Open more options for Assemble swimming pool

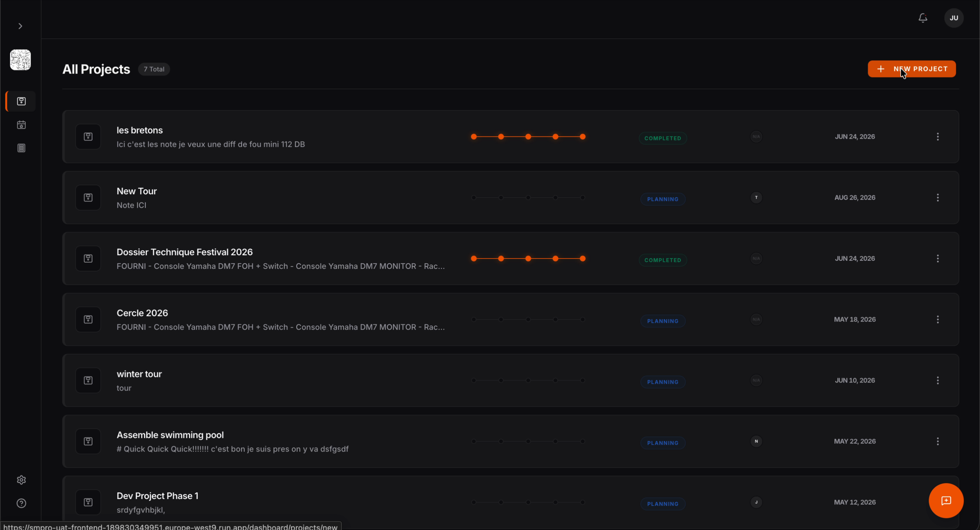pyautogui.click(x=938, y=441)
